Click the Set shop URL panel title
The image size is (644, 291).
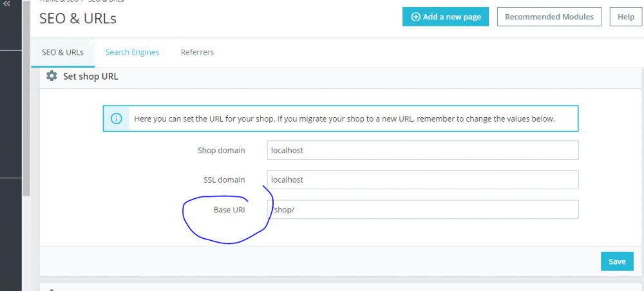click(90, 77)
